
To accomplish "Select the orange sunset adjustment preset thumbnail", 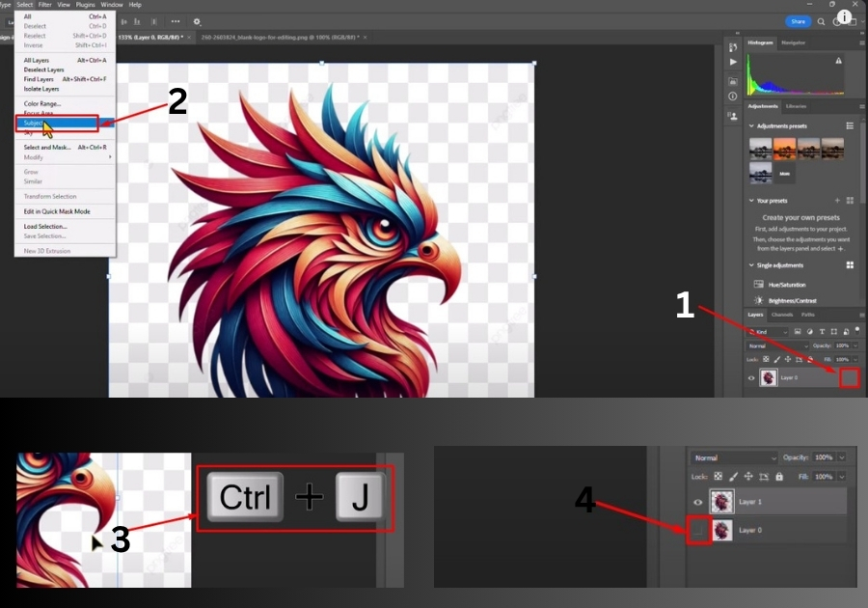I will click(784, 150).
